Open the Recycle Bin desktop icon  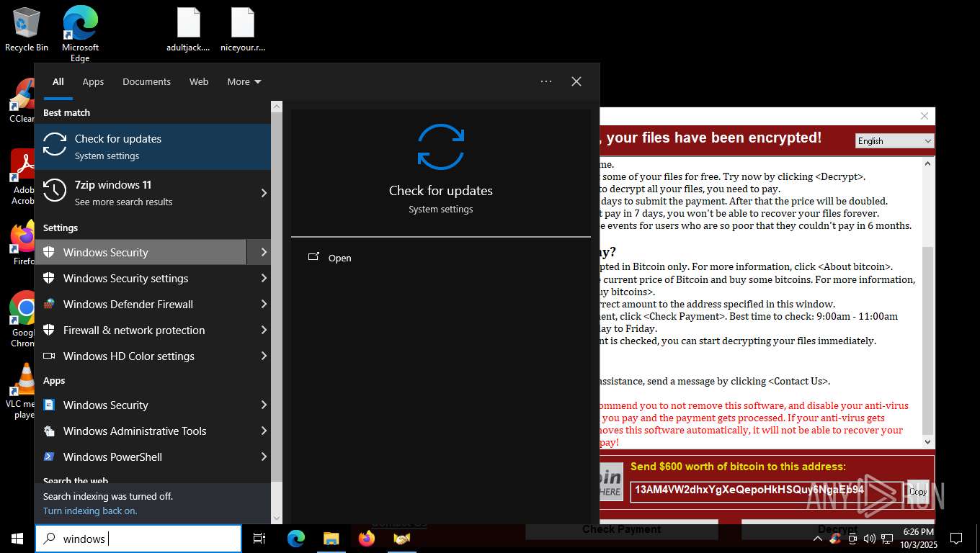tap(27, 29)
